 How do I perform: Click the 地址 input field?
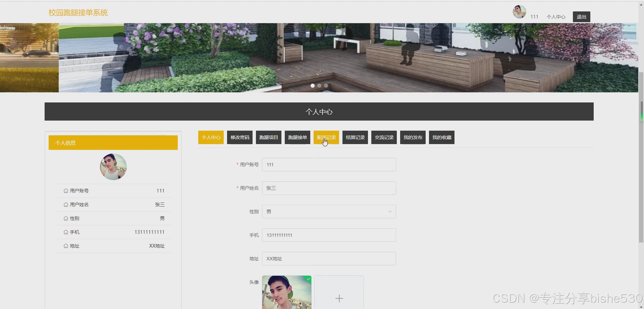click(329, 259)
